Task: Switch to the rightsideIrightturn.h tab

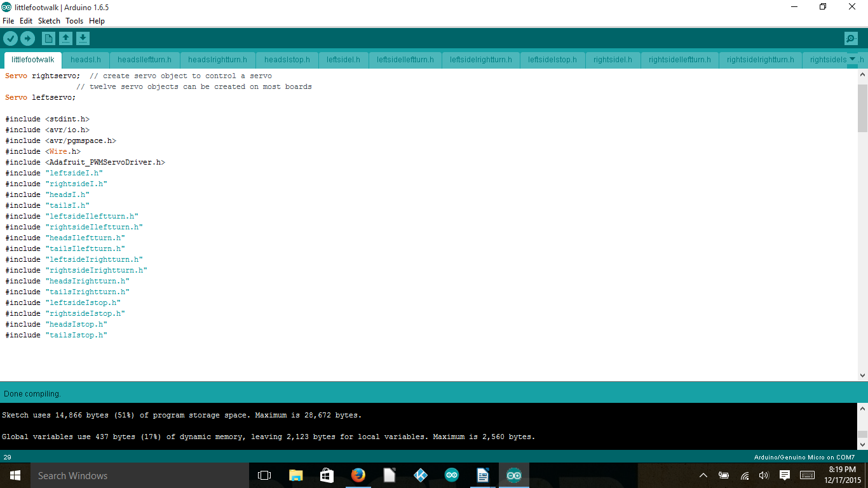Action: pos(761,60)
